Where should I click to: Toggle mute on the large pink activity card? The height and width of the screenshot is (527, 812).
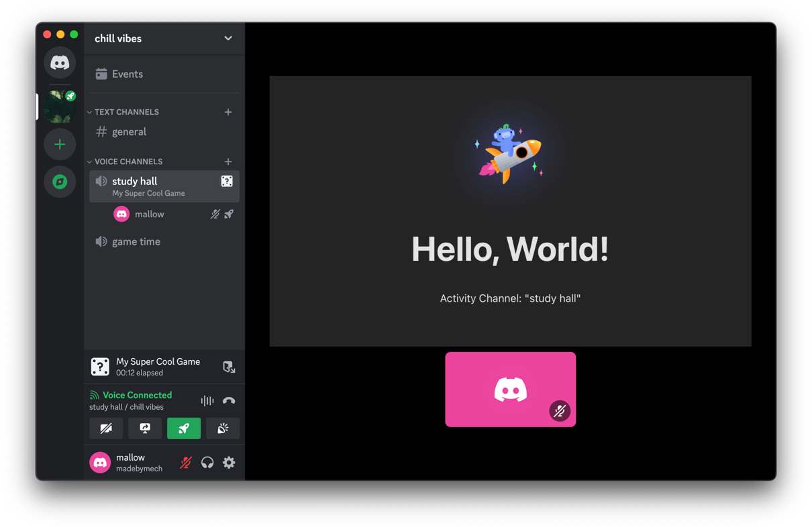click(x=560, y=411)
